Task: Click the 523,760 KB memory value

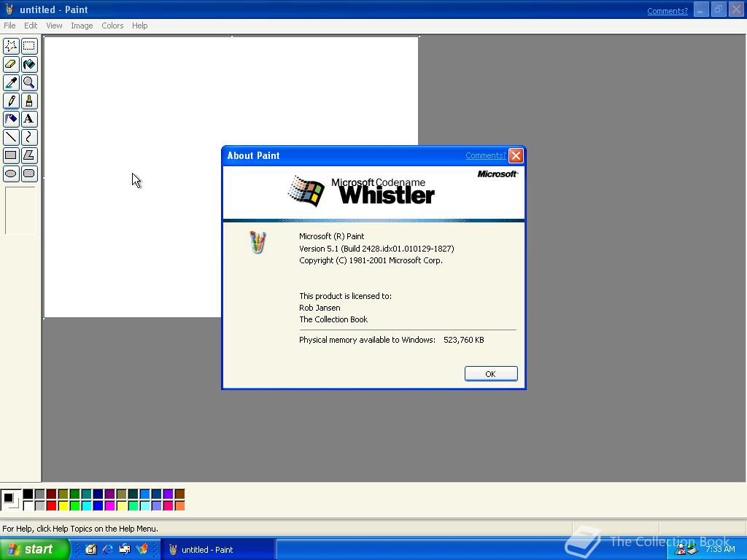Action: (x=463, y=340)
